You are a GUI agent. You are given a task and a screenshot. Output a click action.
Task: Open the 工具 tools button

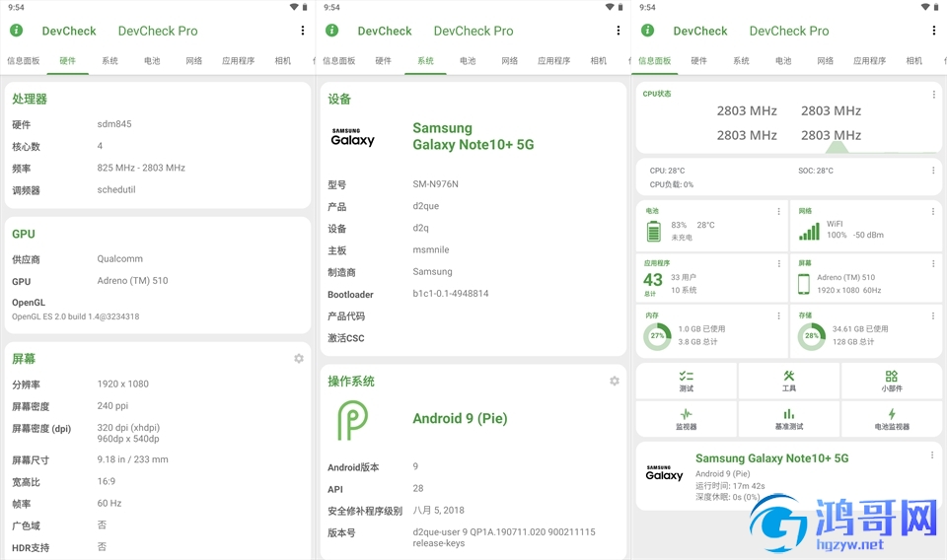[x=789, y=382]
